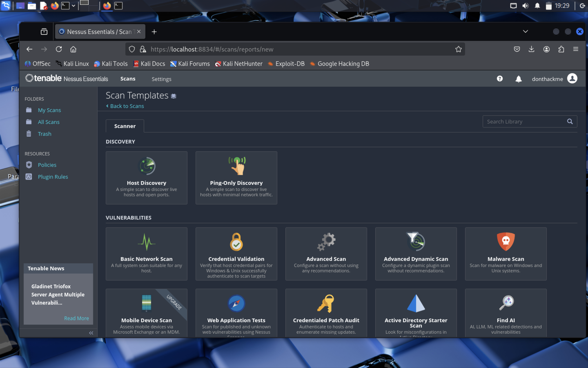588x368 pixels.
Task: Open the Exploit-DB bookmark
Action: pos(286,64)
